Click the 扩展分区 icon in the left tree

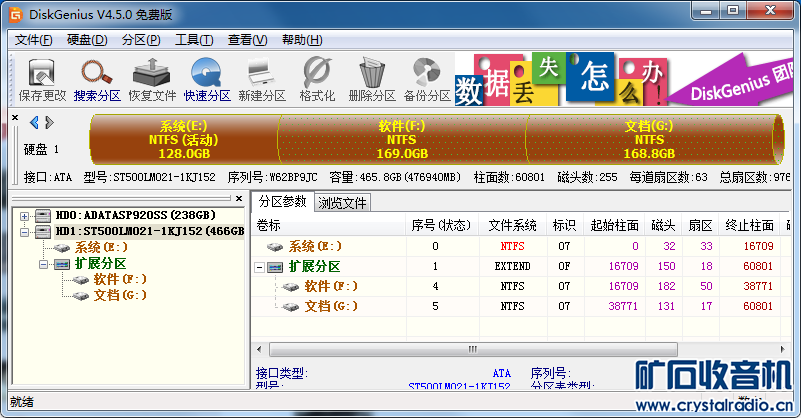pyautogui.click(x=62, y=264)
